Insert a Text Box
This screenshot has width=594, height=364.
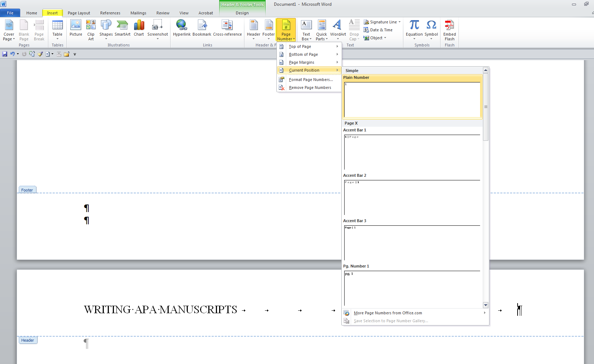[x=306, y=30]
